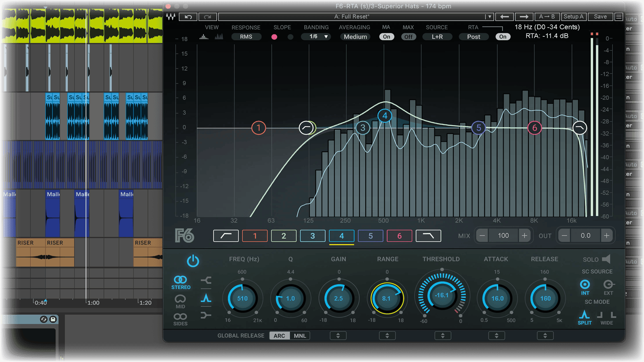Toggle the RMS response button
This screenshot has height=362, width=644.
pos(246,37)
